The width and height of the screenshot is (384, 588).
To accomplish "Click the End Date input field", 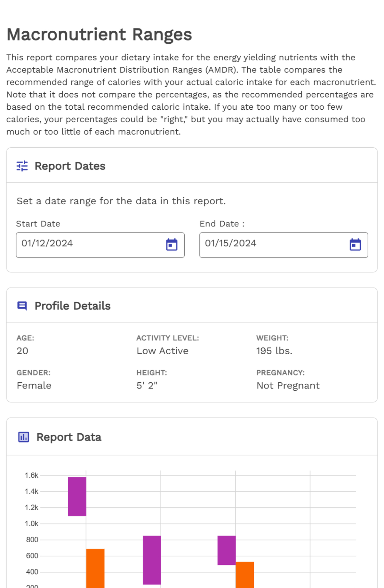I will (x=284, y=245).
